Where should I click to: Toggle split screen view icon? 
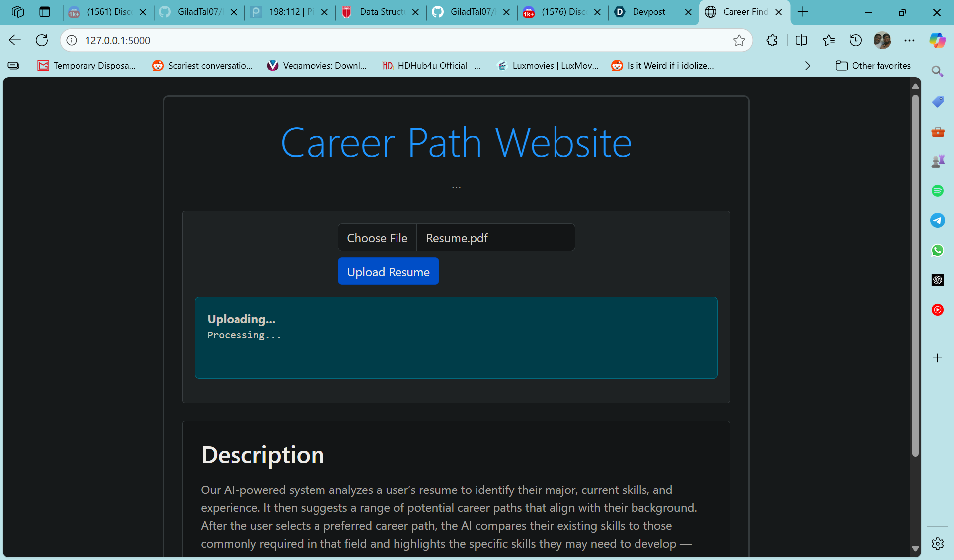[801, 40]
